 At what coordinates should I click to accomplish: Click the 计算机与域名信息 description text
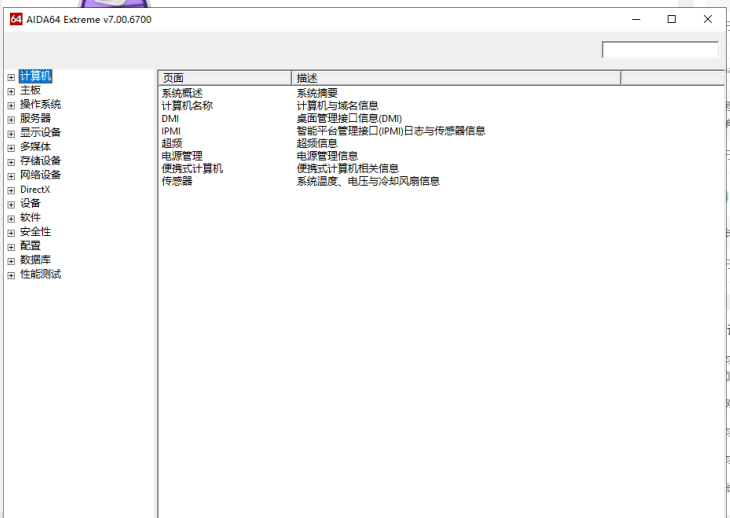pyautogui.click(x=338, y=106)
